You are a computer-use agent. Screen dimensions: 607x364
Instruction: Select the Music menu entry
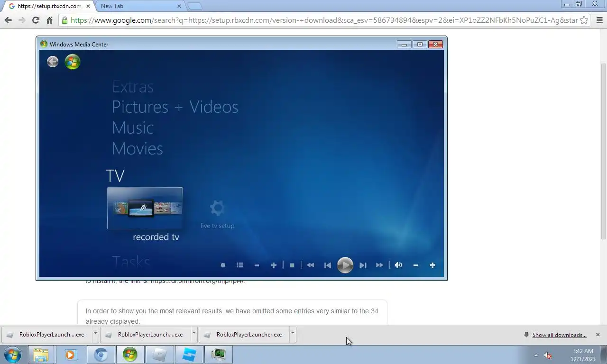click(133, 128)
